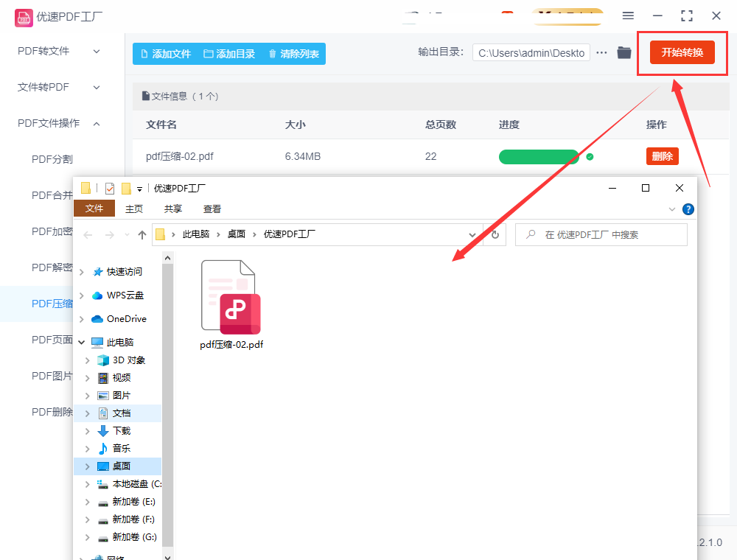737x560 pixels.
Task: Select 本地磁盘 (C:) in the navigation tree
Action: [x=137, y=484]
